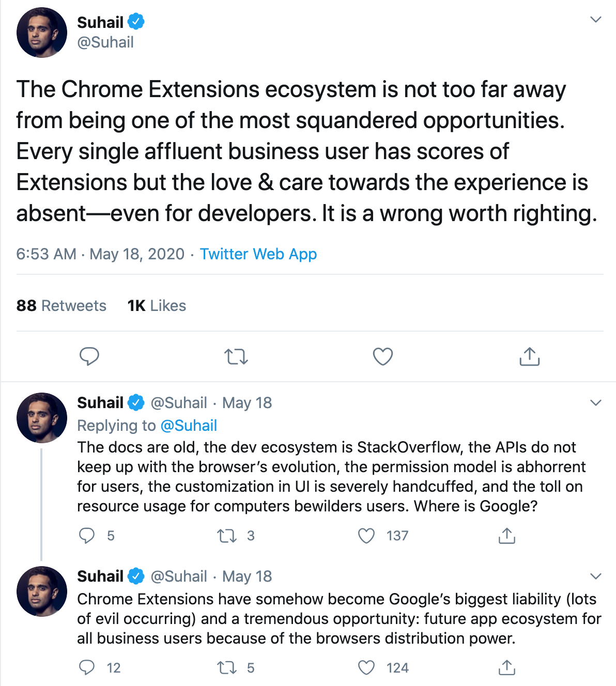
Task: Share the 'biggest liability' reply
Action: point(507,668)
